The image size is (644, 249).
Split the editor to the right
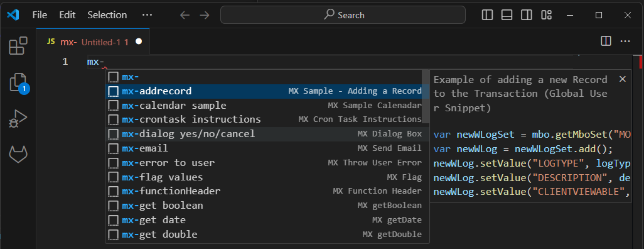[x=605, y=41]
